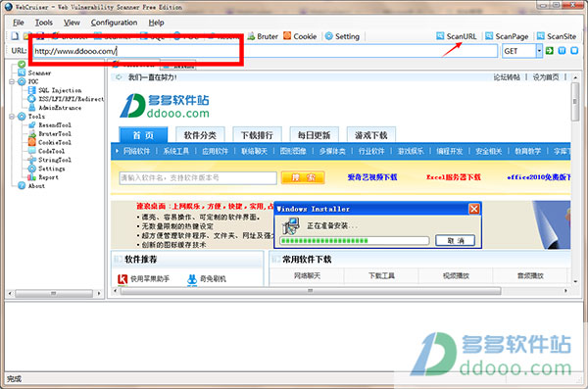Viewport: 588px width, 389px height.
Task: Collapse the Tools tree node
Action: tap(12, 117)
